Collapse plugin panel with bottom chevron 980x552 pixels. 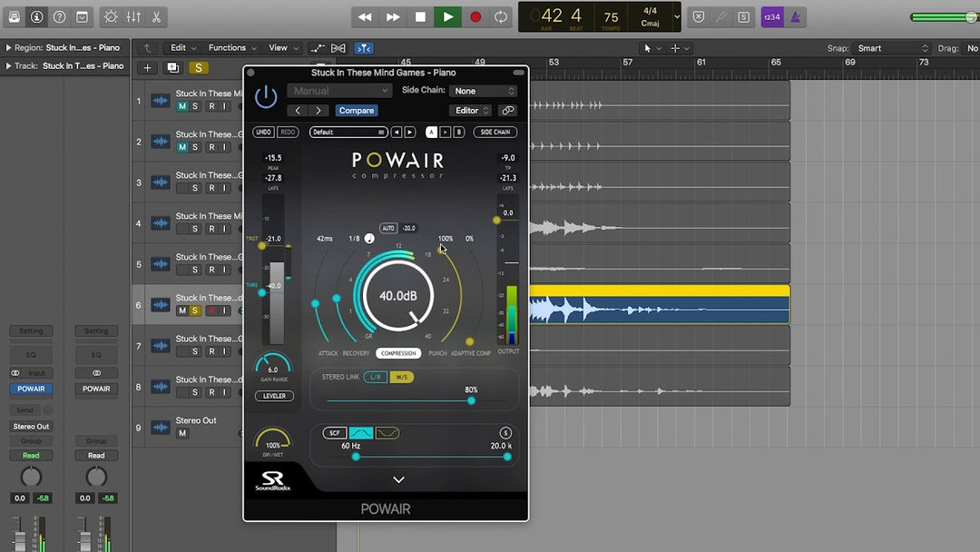click(398, 479)
